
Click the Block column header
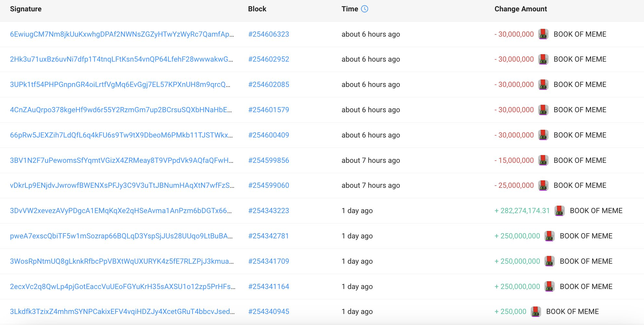click(257, 9)
